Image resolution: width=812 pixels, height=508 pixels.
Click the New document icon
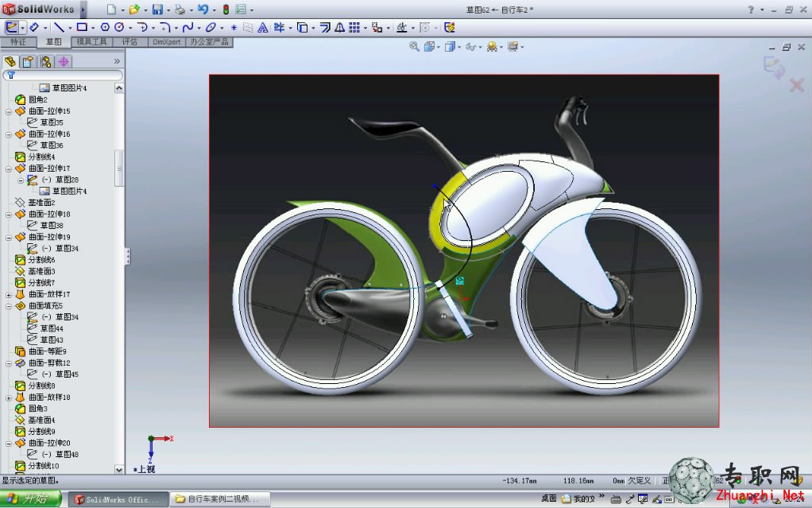click(111, 10)
